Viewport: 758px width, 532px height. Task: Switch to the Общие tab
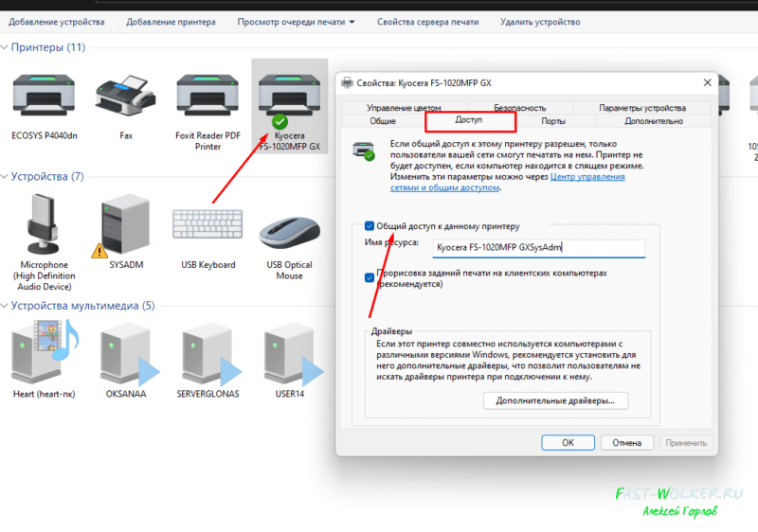pyautogui.click(x=383, y=120)
